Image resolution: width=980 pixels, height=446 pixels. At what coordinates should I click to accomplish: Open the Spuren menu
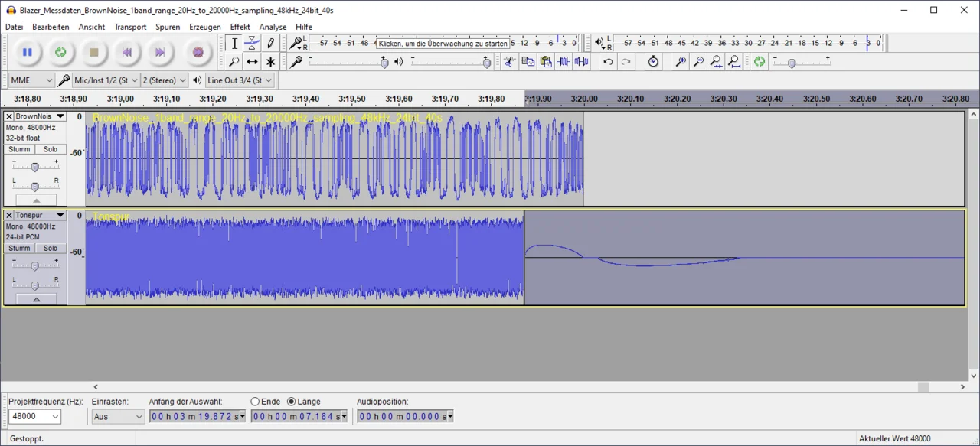[x=168, y=27]
